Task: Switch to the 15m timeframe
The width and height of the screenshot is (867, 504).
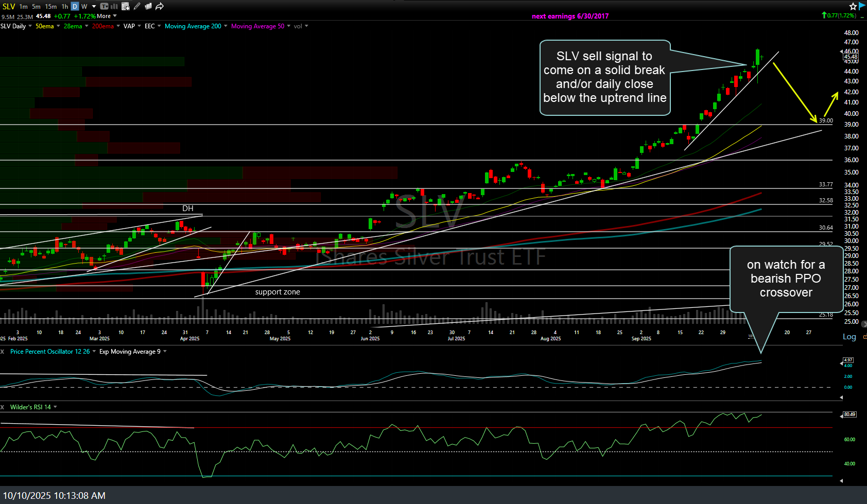Action: [50, 7]
